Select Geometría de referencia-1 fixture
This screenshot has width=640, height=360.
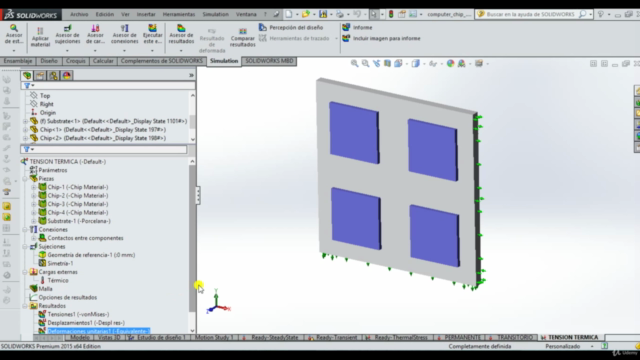(91, 255)
